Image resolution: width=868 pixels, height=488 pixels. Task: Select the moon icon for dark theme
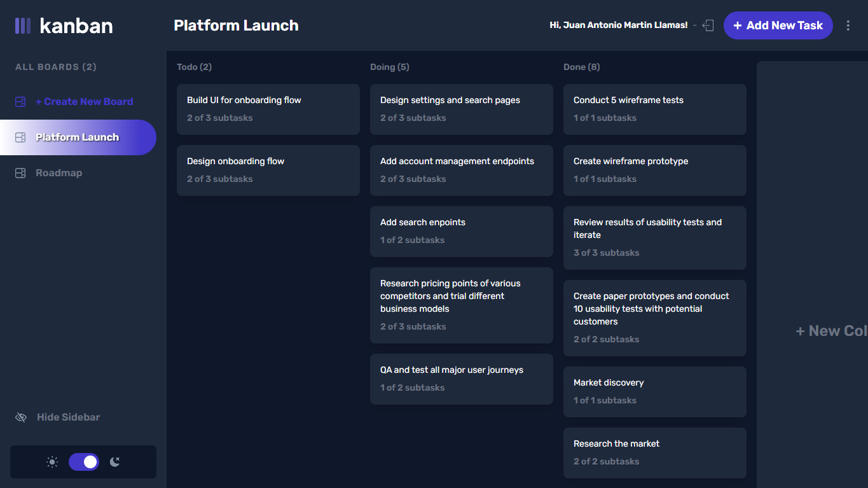tap(115, 462)
